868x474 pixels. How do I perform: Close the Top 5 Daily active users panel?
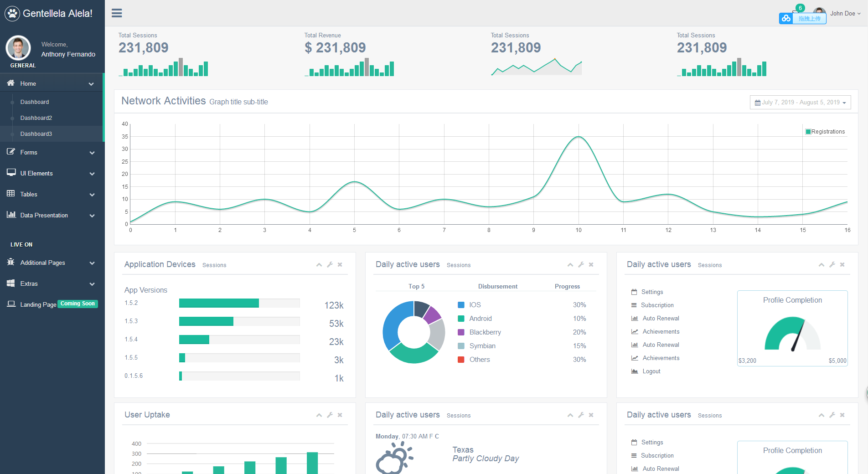coord(591,264)
